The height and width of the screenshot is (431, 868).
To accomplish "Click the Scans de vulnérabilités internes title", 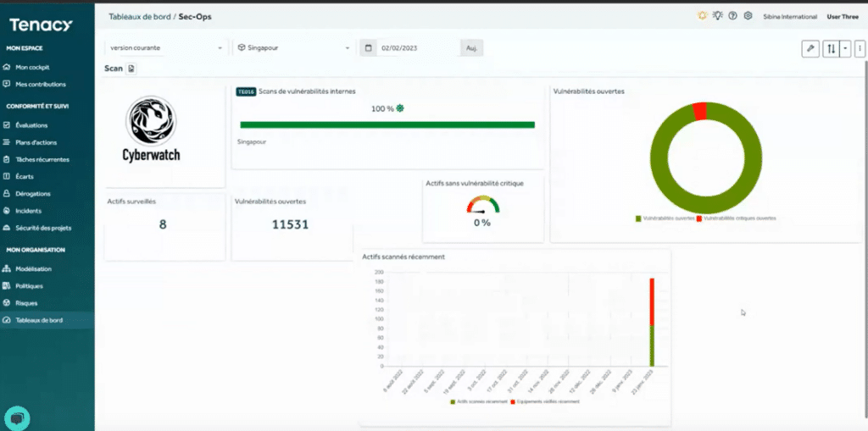I will click(307, 91).
